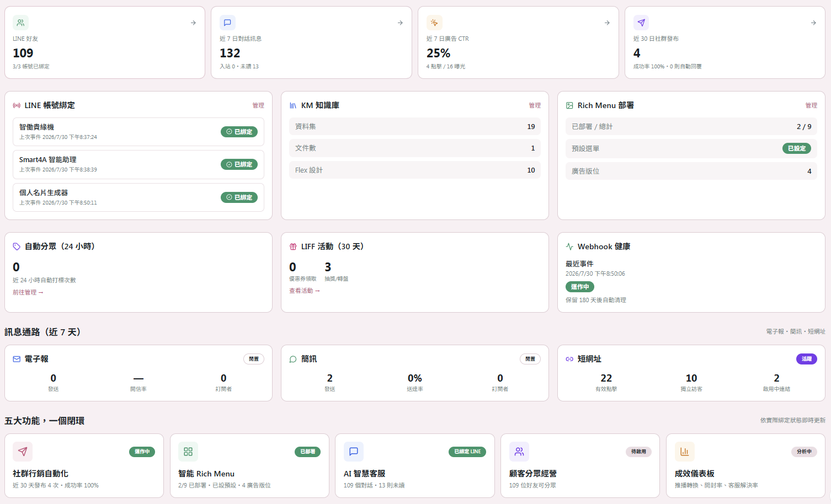Click the send icon on 社群行銷自動化 card
Image resolution: width=831 pixels, height=504 pixels.
click(x=23, y=452)
